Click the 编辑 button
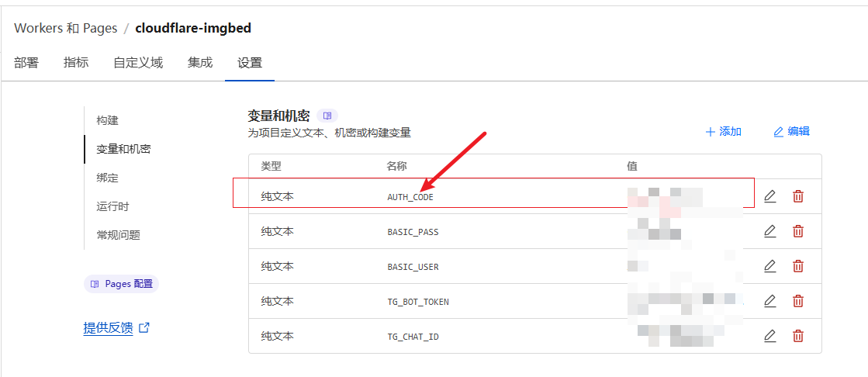Viewport: 868px width, 377px height. (x=792, y=132)
